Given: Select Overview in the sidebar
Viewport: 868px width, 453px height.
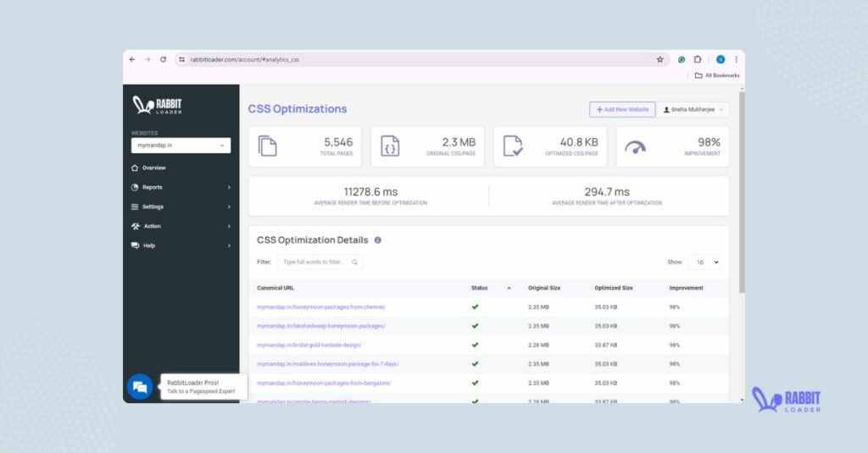Looking at the screenshot, I should [x=153, y=168].
